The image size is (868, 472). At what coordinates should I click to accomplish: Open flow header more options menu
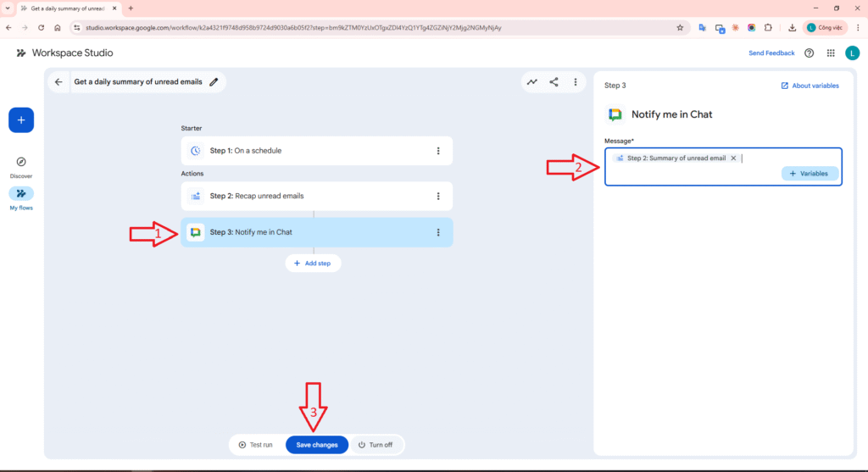tap(576, 82)
